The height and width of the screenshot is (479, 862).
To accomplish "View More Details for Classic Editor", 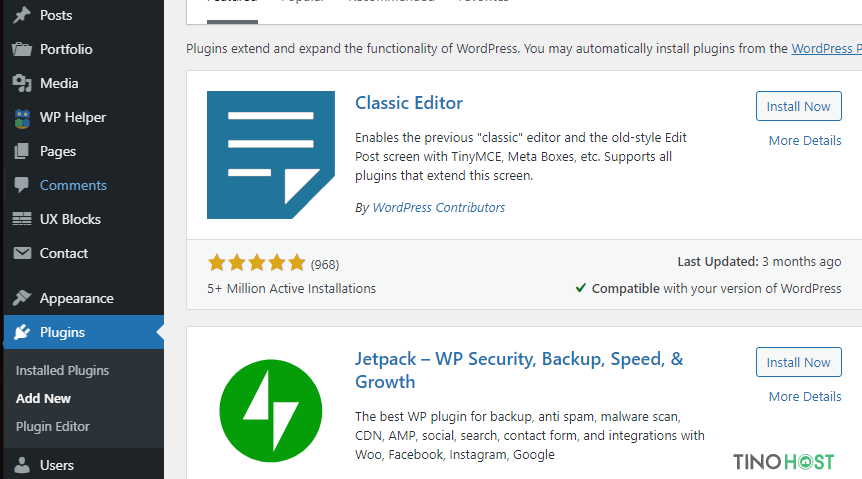I will point(805,140).
